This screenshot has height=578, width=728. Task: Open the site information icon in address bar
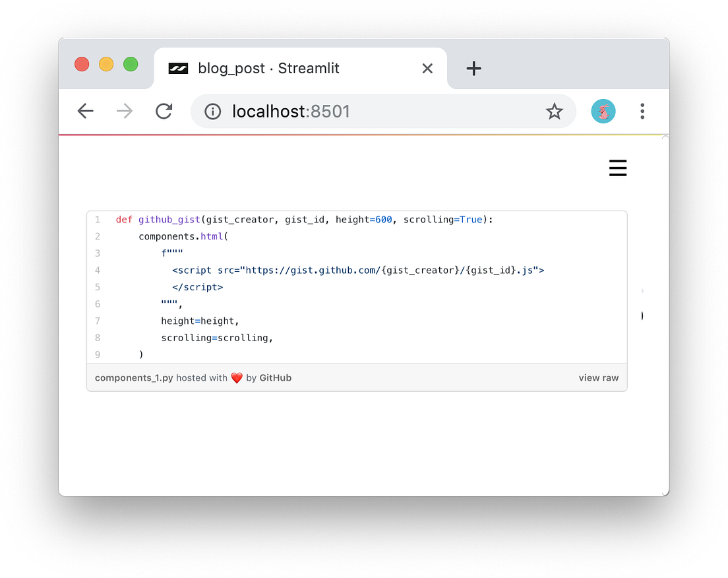click(212, 111)
